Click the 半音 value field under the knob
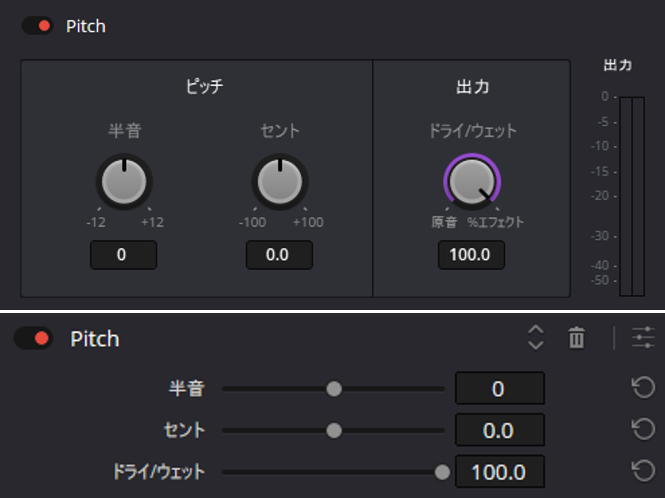 pyautogui.click(x=123, y=255)
